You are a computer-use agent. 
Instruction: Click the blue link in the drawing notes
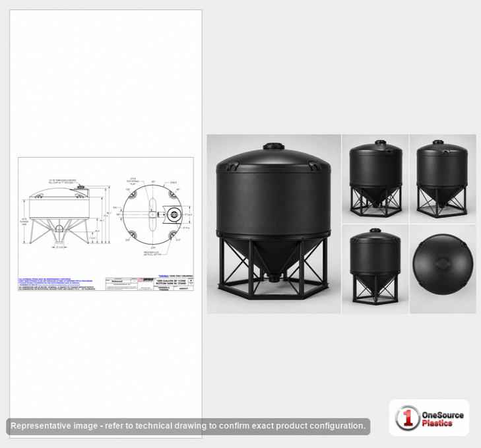[x=60, y=285]
